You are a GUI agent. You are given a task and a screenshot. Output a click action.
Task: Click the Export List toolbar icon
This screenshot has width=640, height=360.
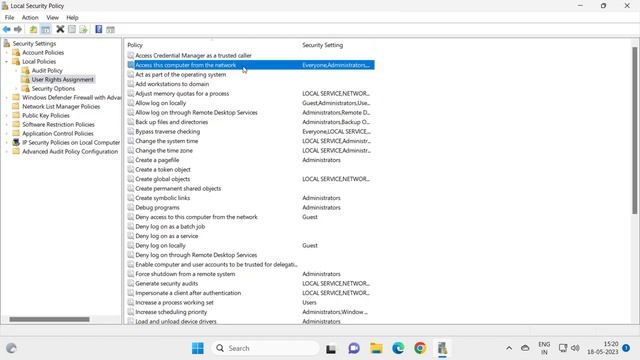[83, 29]
